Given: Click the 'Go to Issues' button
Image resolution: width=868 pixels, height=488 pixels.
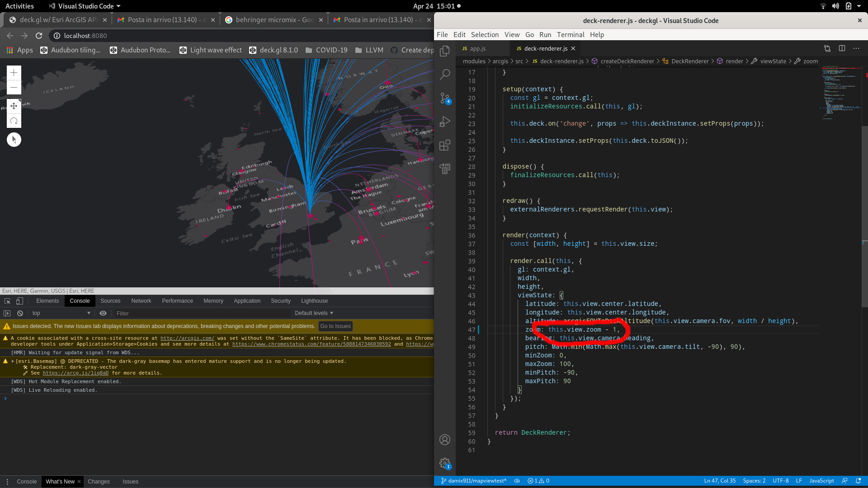Looking at the screenshot, I should (x=335, y=326).
